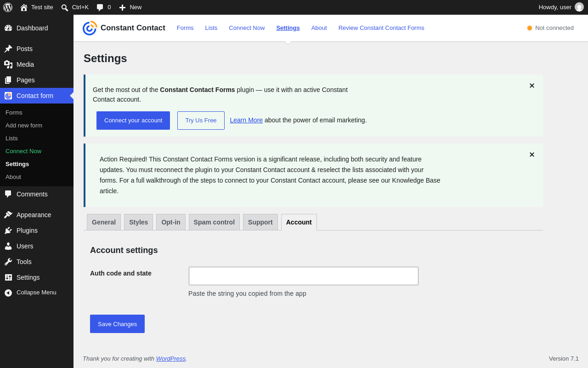
Task: Open Lists in the plugin header
Action: (x=211, y=28)
